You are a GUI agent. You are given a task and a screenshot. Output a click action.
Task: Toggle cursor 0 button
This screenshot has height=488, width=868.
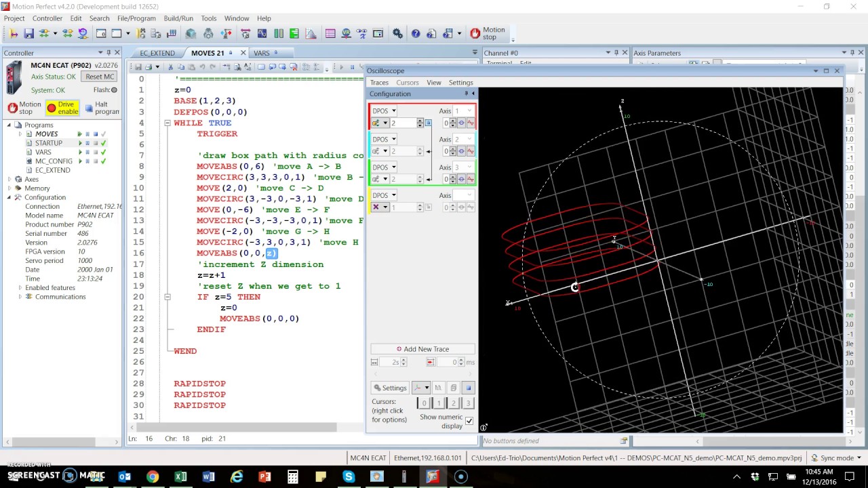pyautogui.click(x=425, y=403)
